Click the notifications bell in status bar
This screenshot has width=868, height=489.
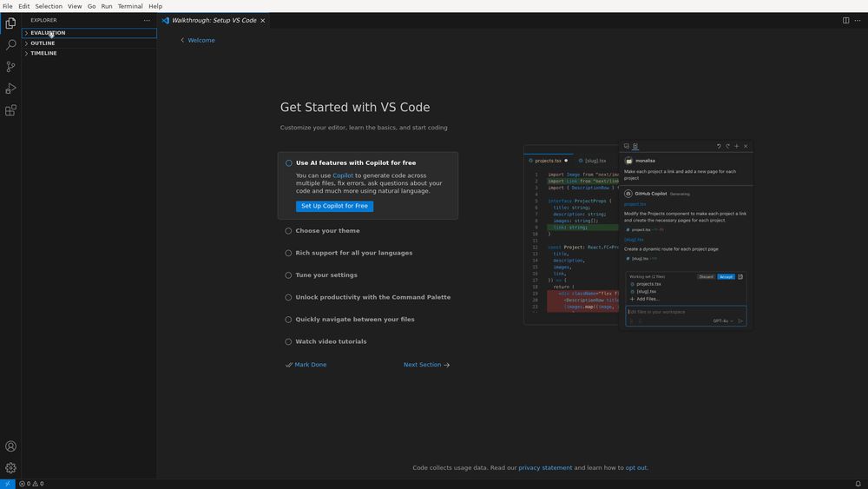coord(858,484)
